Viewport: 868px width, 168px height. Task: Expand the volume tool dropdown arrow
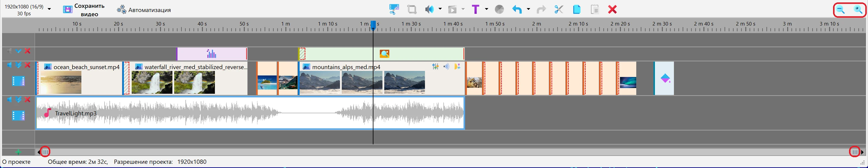point(440,9)
